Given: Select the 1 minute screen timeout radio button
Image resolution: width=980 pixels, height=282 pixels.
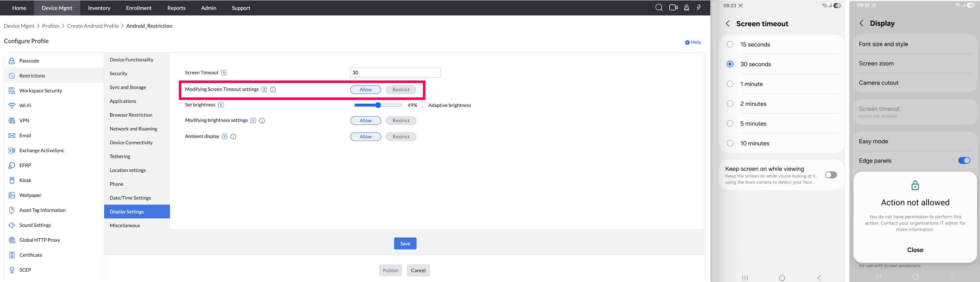Looking at the screenshot, I should [730, 83].
